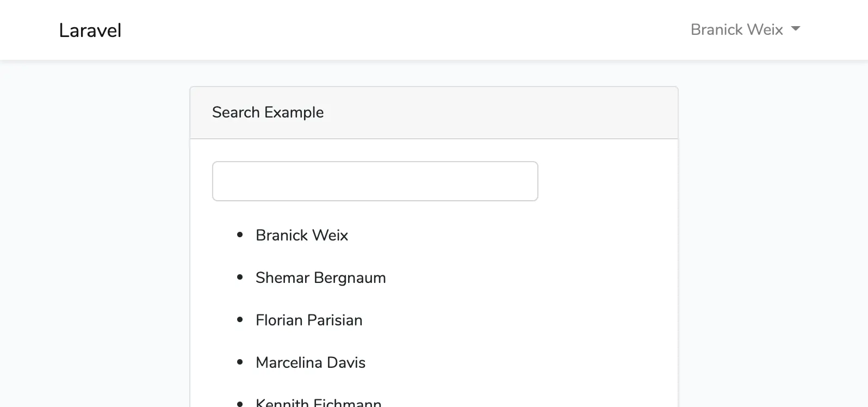This screenshot has height=407, width=868.
Task: Click the bullet before Shemar Bergnaum
Action: 240,277
